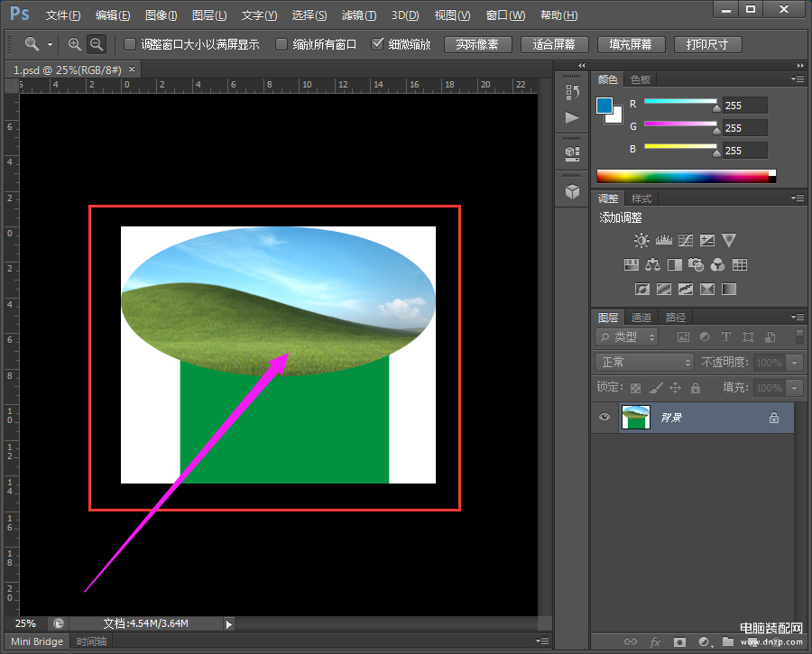The width and height of the screenshot is (812, 654).
Task: Add a Hue/Saturation adjustment icon
Action: [632, 265]
